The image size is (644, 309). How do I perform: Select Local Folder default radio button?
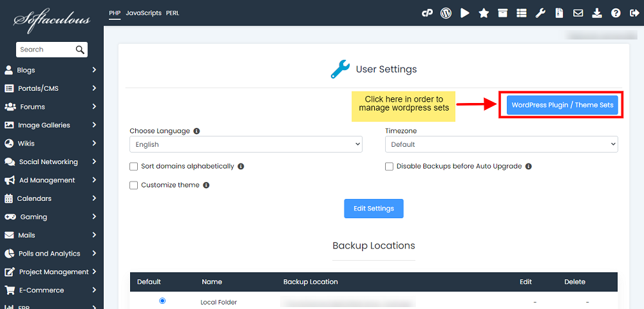[x=162, y=301]
